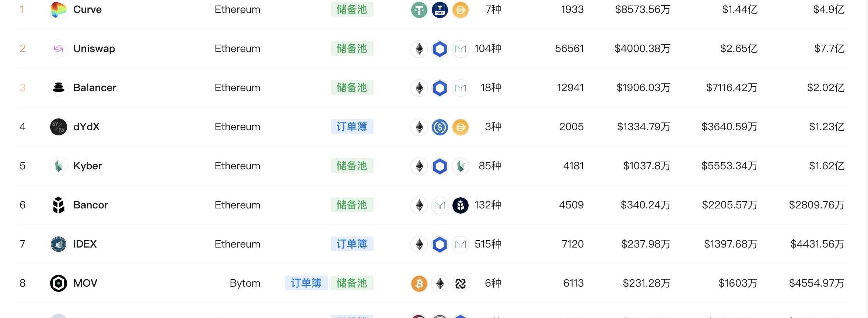Select the 储备池 tag in the Curve row
This screenshot has height=318, width=868.
(x=352, y=9)
